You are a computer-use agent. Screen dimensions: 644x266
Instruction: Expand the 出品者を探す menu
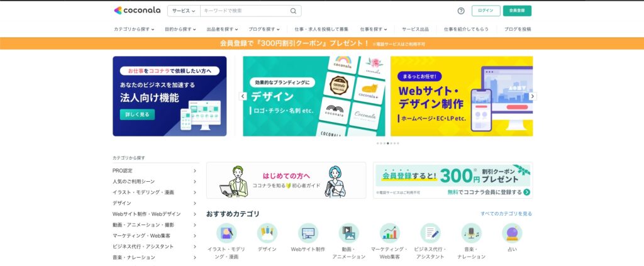222,29
